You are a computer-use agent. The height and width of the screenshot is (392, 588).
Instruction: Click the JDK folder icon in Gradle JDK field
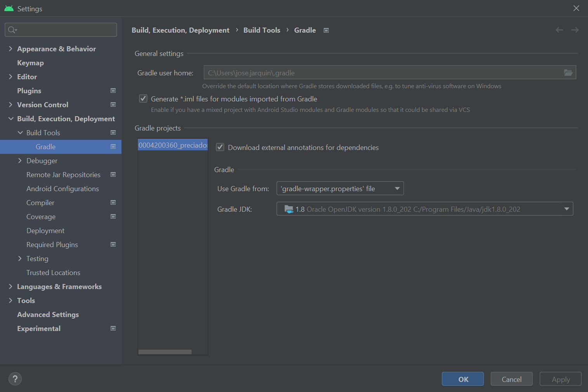click(289, 209)
